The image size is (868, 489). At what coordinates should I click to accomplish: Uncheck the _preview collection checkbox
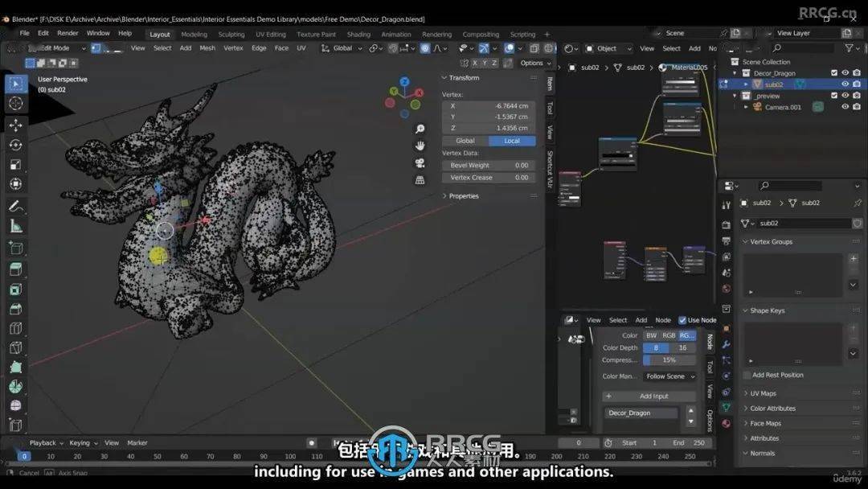click(833, 95)
